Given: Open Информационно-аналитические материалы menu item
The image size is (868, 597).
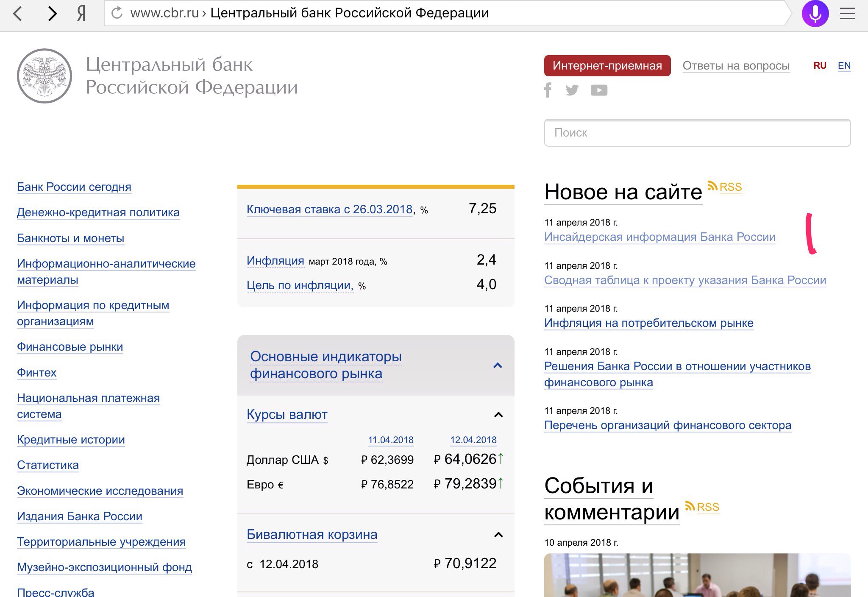Looking at the screenshot, I should (106, 272).
